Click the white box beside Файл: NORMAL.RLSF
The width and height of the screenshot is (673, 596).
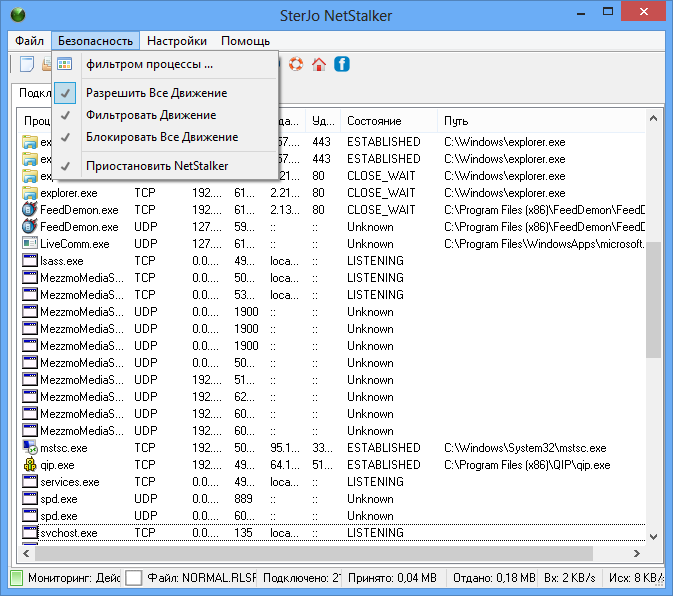pyautogui.click(x=133, y=578)
